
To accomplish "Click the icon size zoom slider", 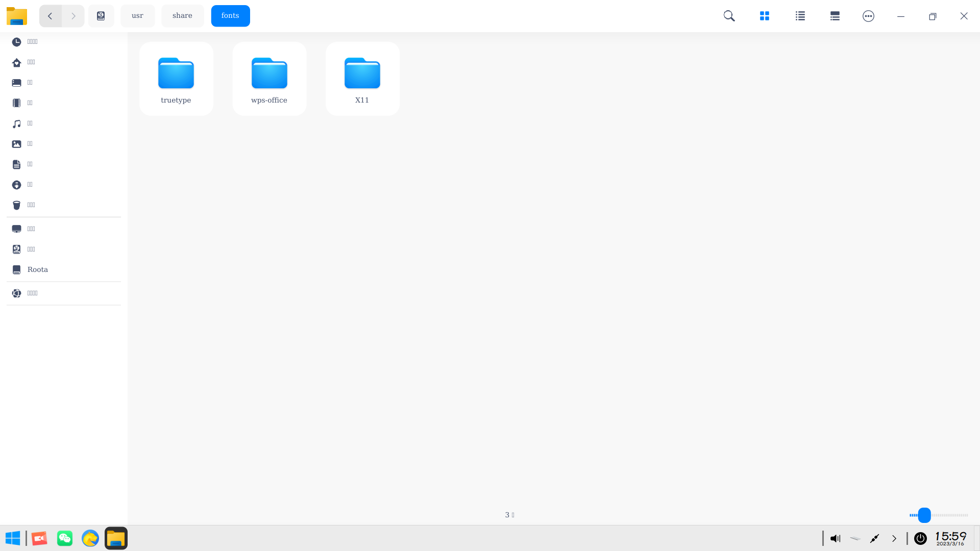I will point(924,515).
